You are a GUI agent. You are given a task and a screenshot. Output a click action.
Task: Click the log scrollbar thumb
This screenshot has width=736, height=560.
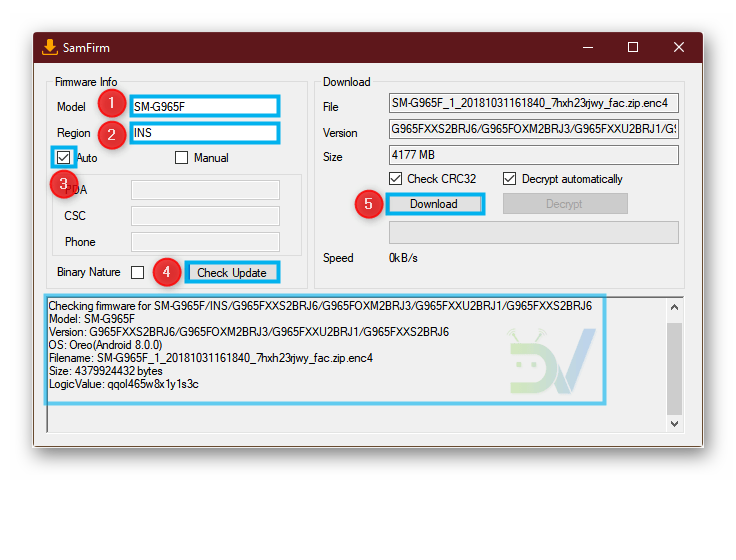(675, 368)
